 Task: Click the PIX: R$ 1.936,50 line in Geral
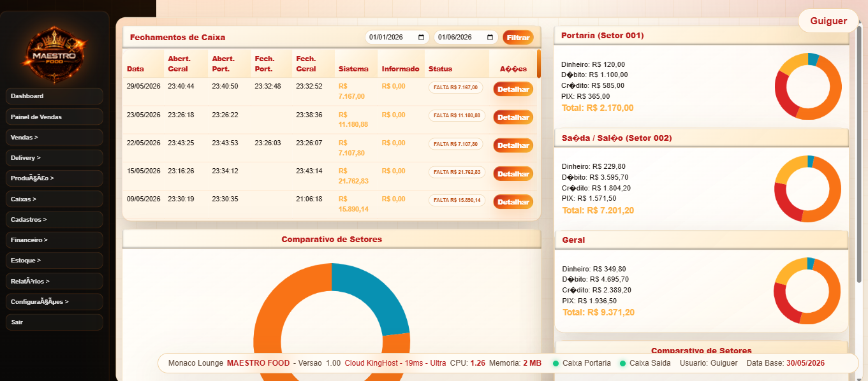589,301
